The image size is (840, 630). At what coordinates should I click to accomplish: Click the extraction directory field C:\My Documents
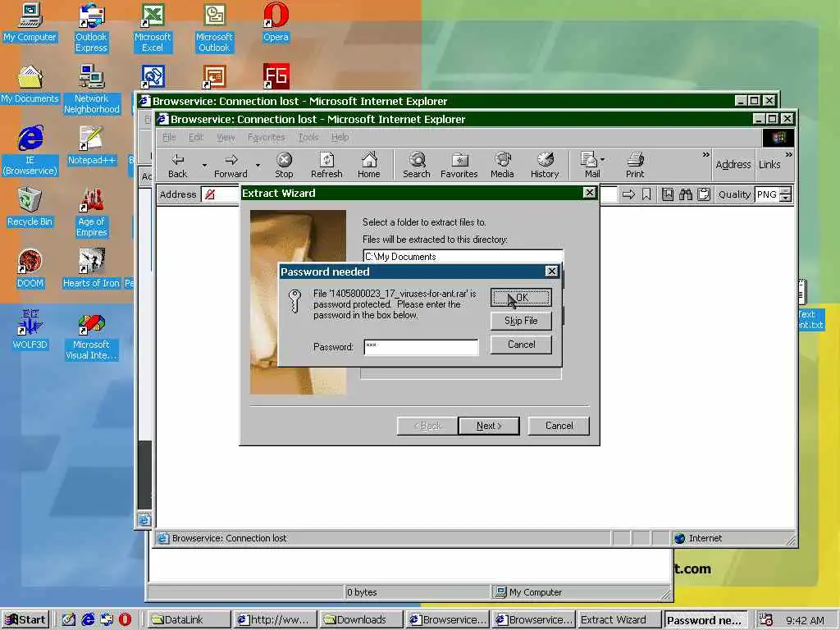(463, 257)
